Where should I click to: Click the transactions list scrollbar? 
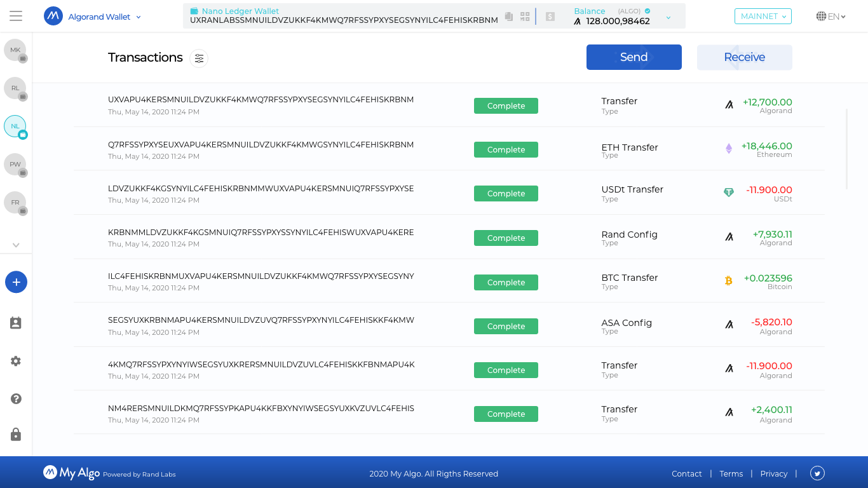pos(847,149)
